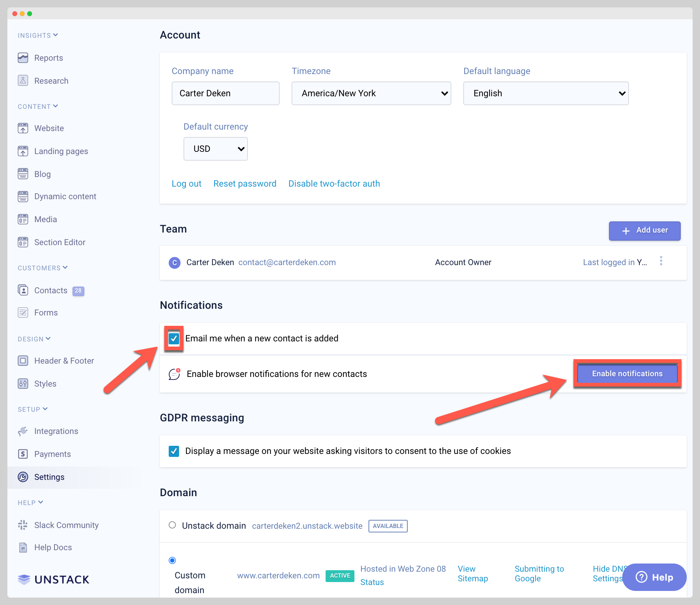Click the Add user button
The height and width of the screenshot is (605, 700).
pos(645,230)
